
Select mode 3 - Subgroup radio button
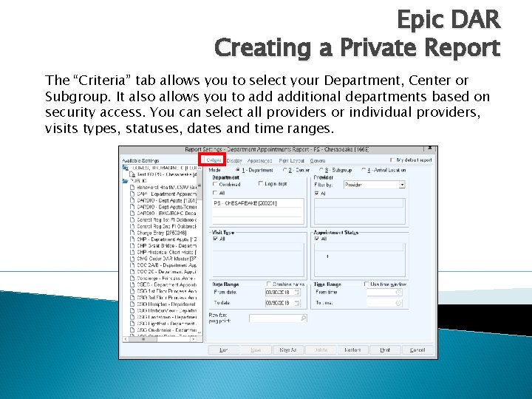tap(321, 170)
